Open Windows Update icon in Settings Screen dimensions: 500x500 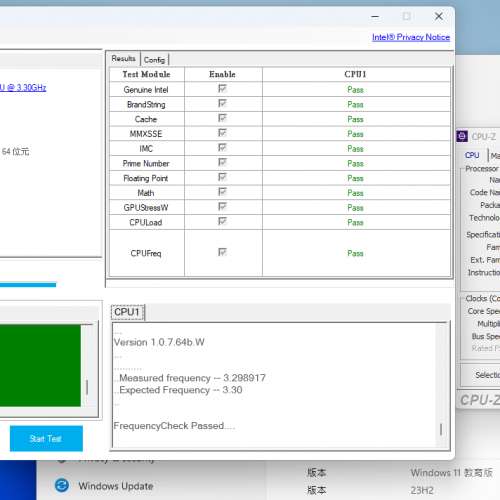coord(62,485)
